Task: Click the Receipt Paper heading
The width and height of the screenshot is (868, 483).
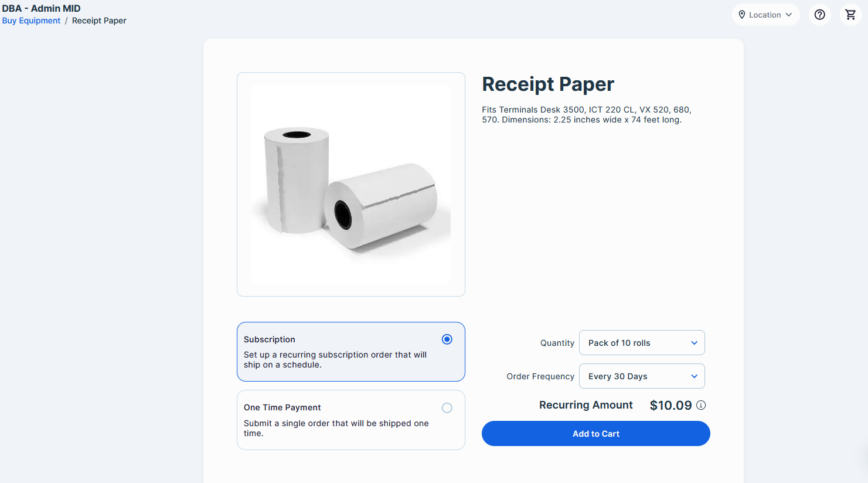Action: tap(548, 84)
